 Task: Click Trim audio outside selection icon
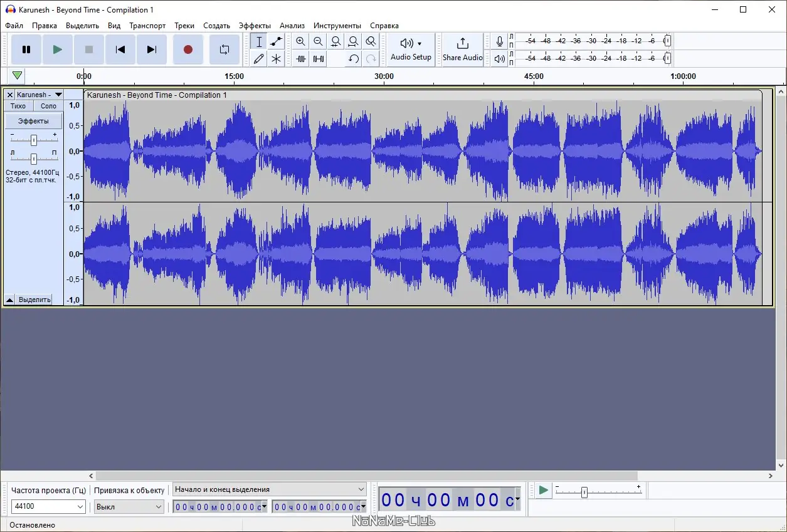click(301, 59)
